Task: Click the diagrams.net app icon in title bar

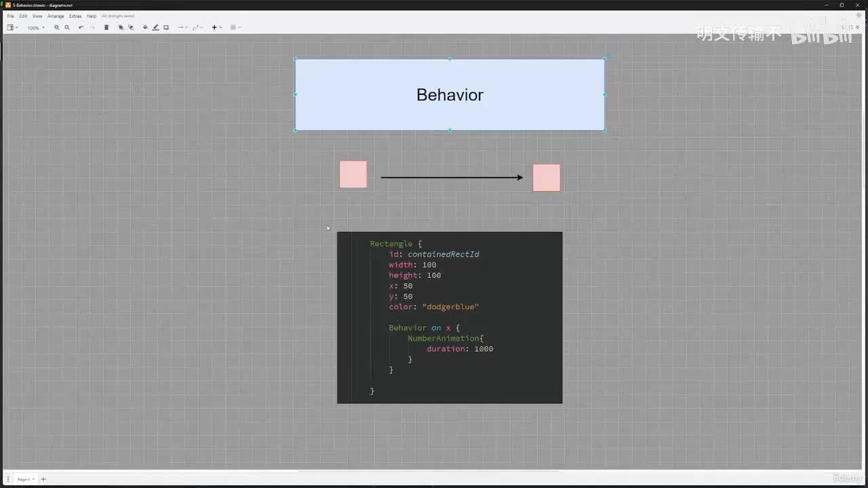Action: pyautogui.click(x=7, y=5)
